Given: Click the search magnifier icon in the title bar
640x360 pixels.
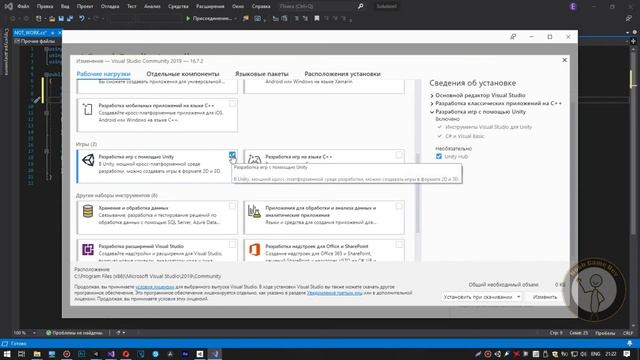Looking at the screenshot, I should (x=360, y=6).
